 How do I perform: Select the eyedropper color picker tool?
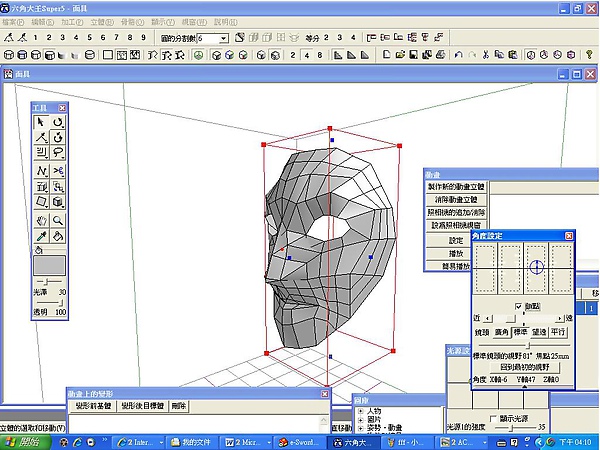coord(41,236)
